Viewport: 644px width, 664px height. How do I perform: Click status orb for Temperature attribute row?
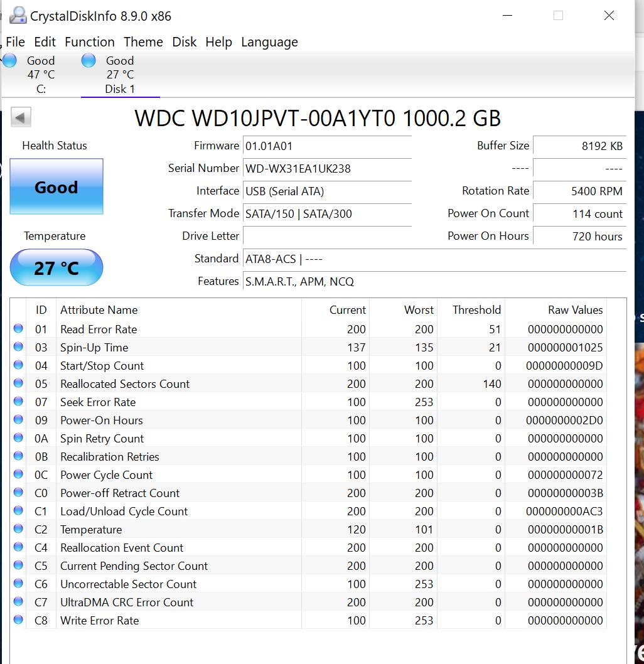tap(18, 529)
